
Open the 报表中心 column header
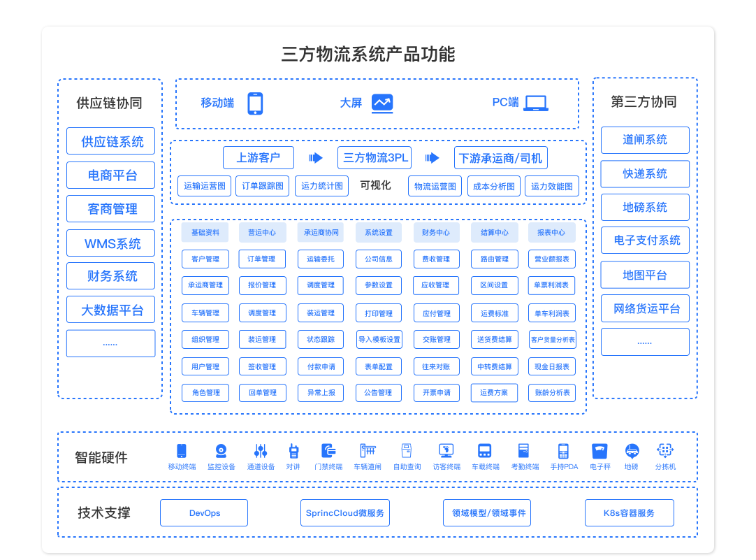pos(551,233)
